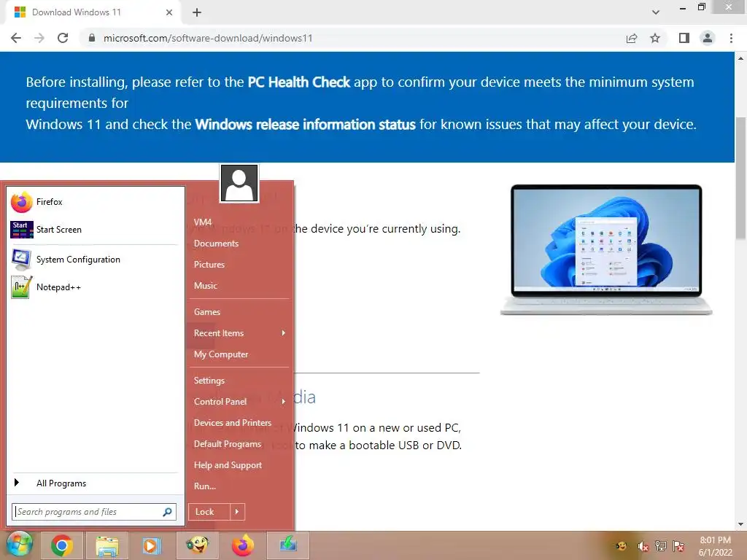The height and width of the screenshot is (560, 747).
Task: Click the Lock button
Action: (x=209, y=512)
